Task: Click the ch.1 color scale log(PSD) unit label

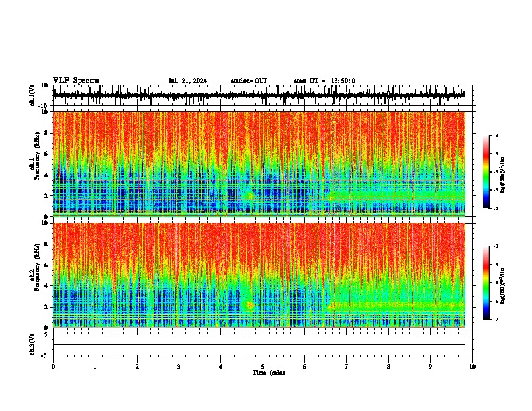Action: (x=503, y=175)
